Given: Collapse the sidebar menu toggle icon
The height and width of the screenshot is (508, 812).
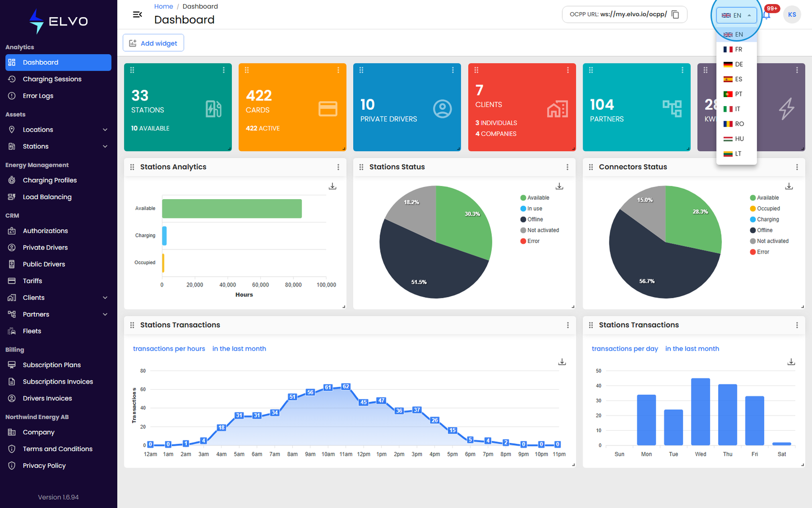Looking at the screenshot, I should click(137, 14).
